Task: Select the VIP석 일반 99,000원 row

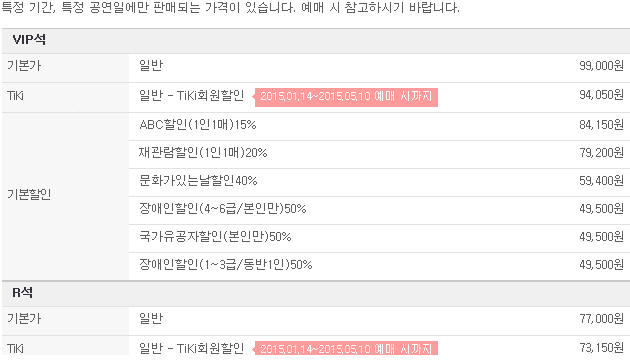Action: click(316, 68)
